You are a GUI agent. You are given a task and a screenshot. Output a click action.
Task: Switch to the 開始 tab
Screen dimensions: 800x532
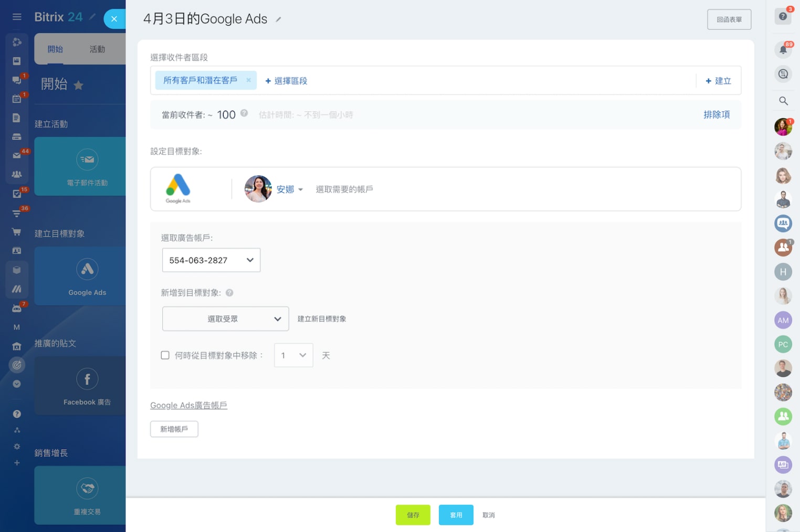(55, 49)
